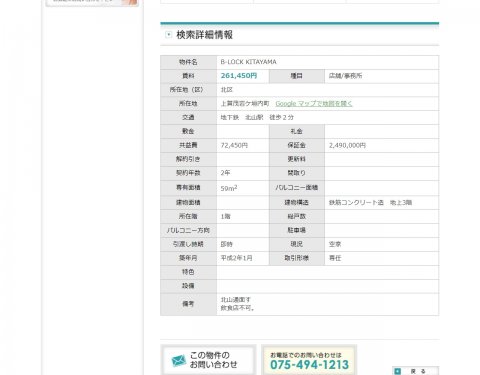
Task: Click the 所在階 label cell
Action: [x=188, y=216]
